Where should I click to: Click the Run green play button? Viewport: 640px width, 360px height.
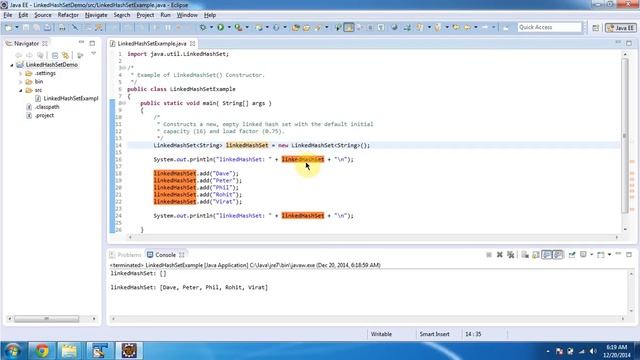coord(220,27)
